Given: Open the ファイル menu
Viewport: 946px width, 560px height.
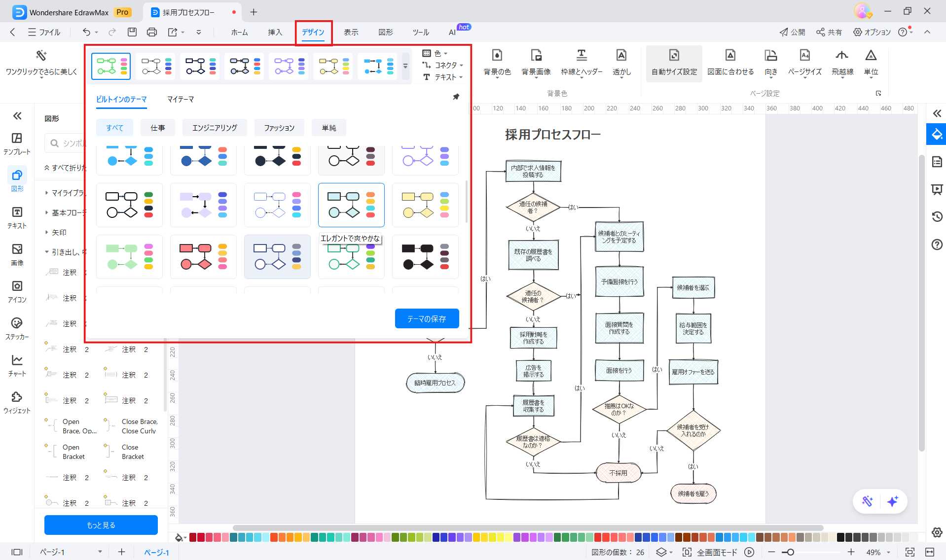Looking at the screenshot, I should (x=44, y=32).
